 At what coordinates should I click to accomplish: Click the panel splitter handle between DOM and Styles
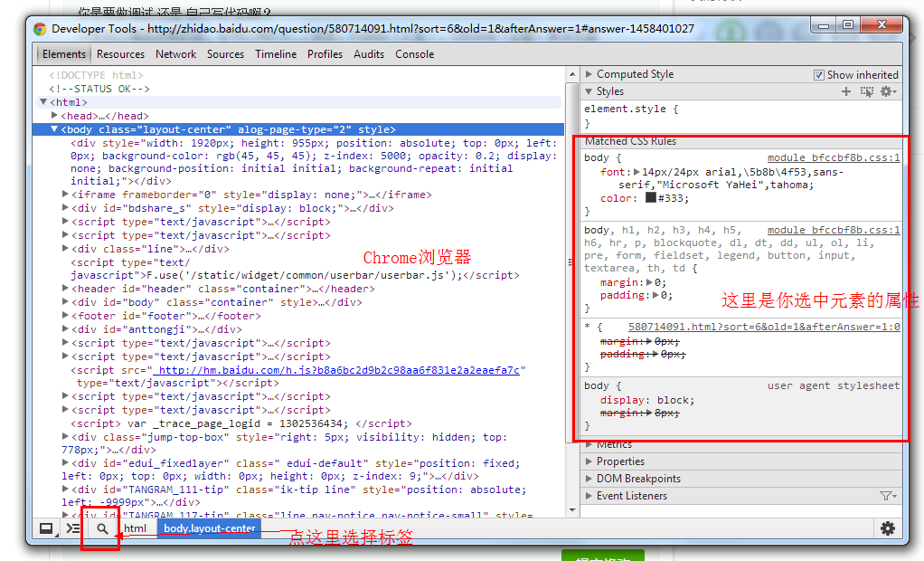(x=570, y=261)
